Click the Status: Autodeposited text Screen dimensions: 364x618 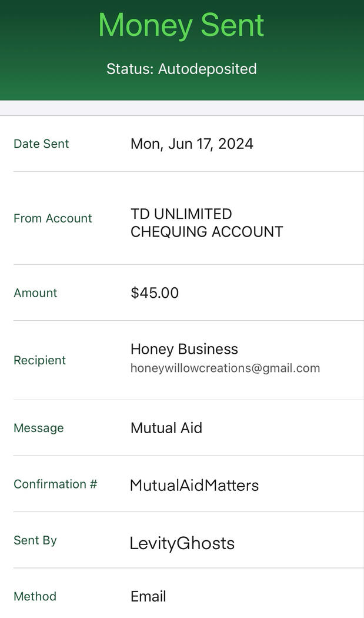(181, 69)
